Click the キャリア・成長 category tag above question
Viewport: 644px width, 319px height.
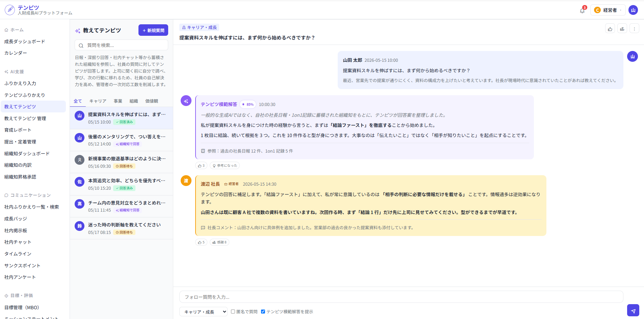(x=199, y=28)
